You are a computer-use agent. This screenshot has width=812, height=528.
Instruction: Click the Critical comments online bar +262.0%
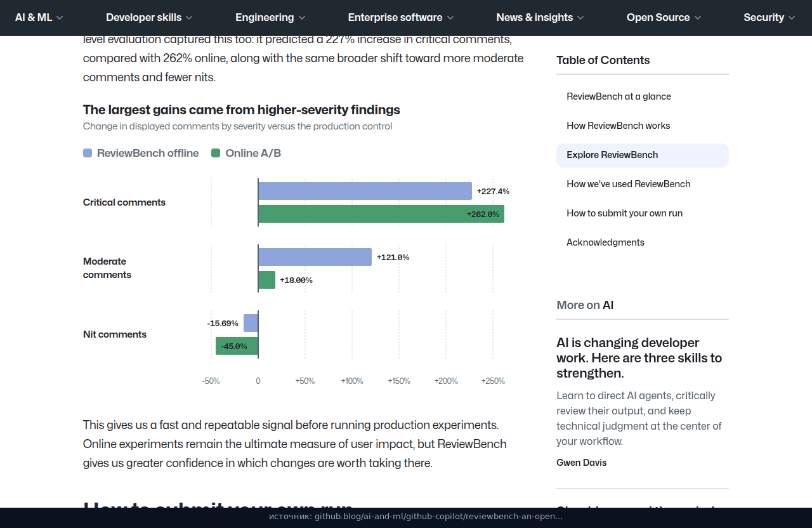coord(381,214)
